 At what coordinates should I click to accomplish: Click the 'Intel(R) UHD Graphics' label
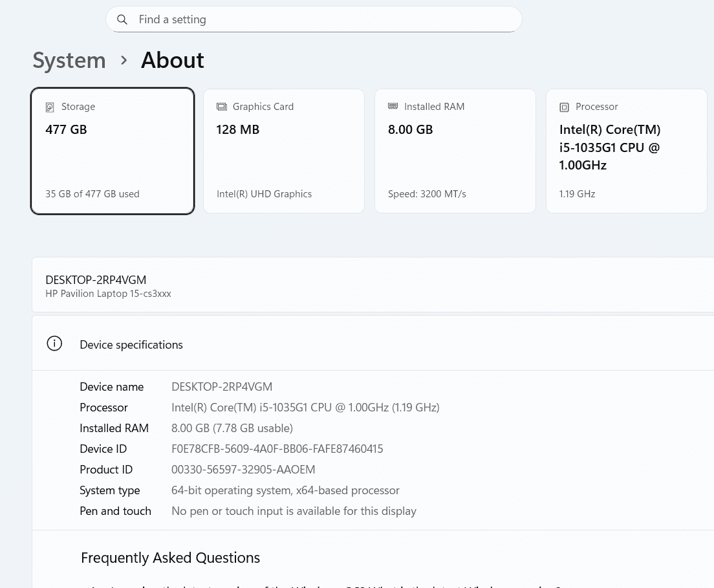pyautogui.click(x=264, y=194)
